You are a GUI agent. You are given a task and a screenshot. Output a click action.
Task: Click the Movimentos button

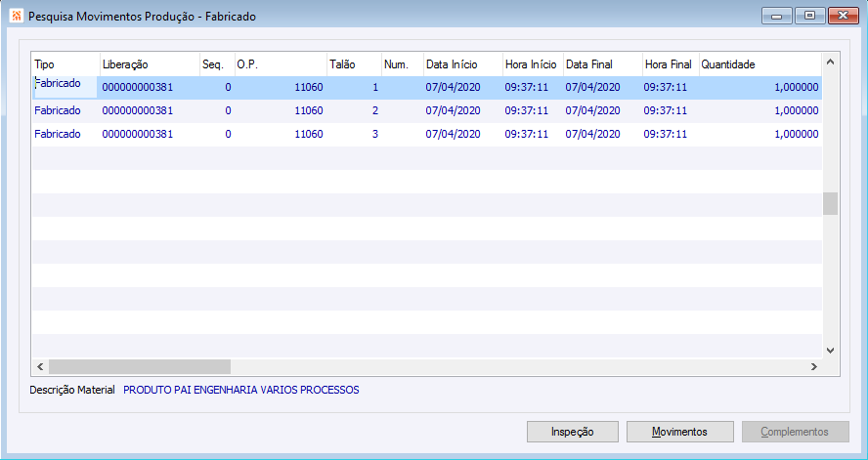click(x=679, y=432)
